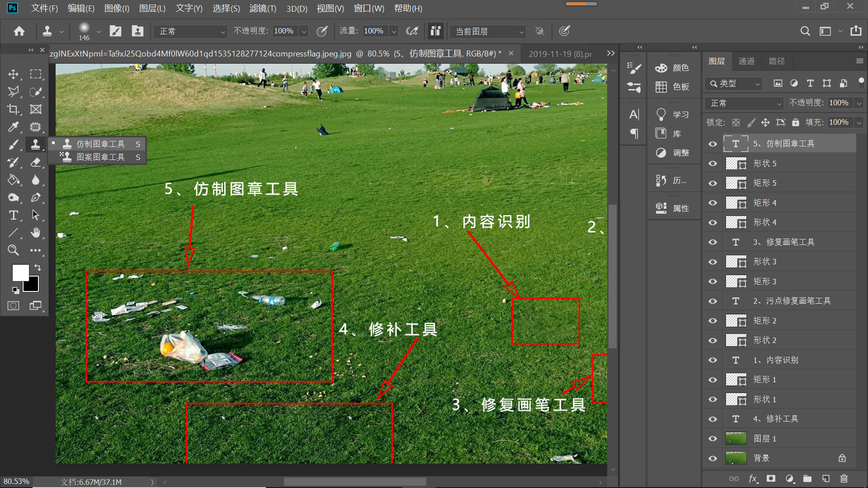Select the Eyedropper tool
The image size is (868, 488).
click(14, 127)
